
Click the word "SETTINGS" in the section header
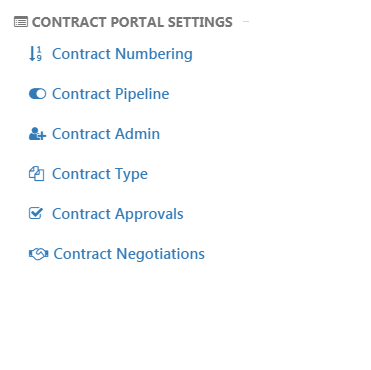coord(200,22)
